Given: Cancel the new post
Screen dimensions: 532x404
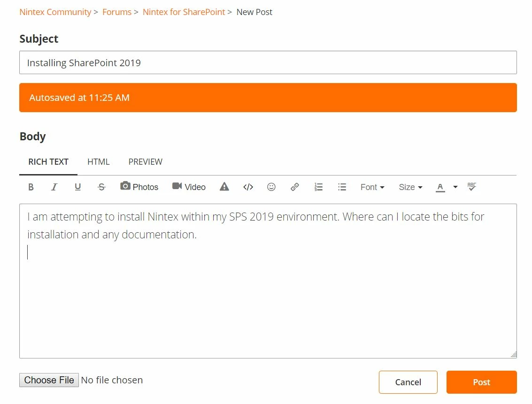Looking at the screenshot, I should click(x=408, y=382).
